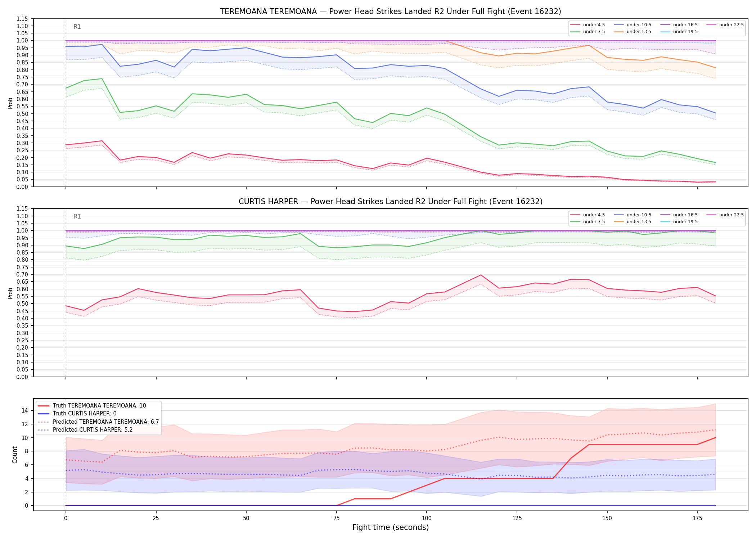756x540 pixels.
Task: Pick 'under 13.5' in the CURTIS HARPER chart legend
Action: tap(633, 222)
